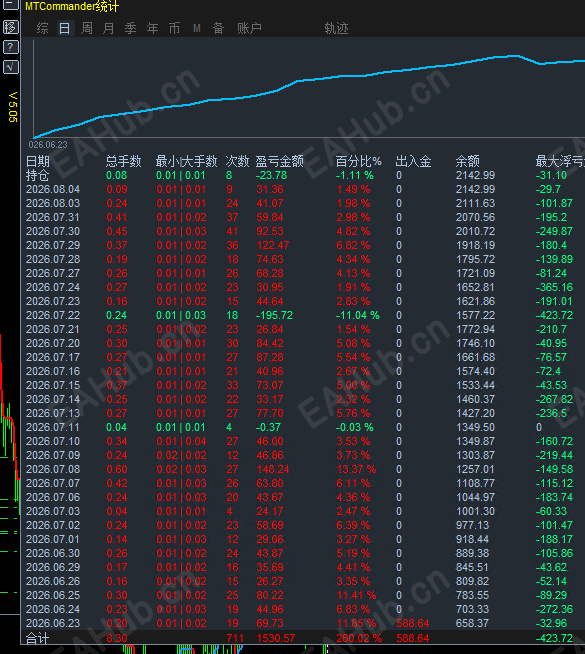Viewport: 585px width, 654px height.
Task: Open the question mark help icon
Action: point(10,47)
